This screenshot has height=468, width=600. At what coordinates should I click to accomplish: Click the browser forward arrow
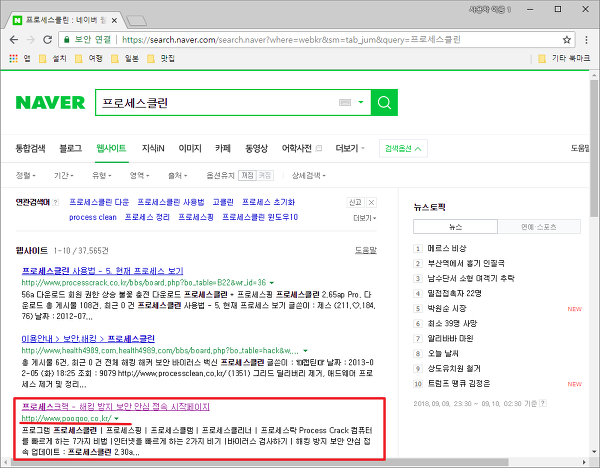(x=31, y=40)
